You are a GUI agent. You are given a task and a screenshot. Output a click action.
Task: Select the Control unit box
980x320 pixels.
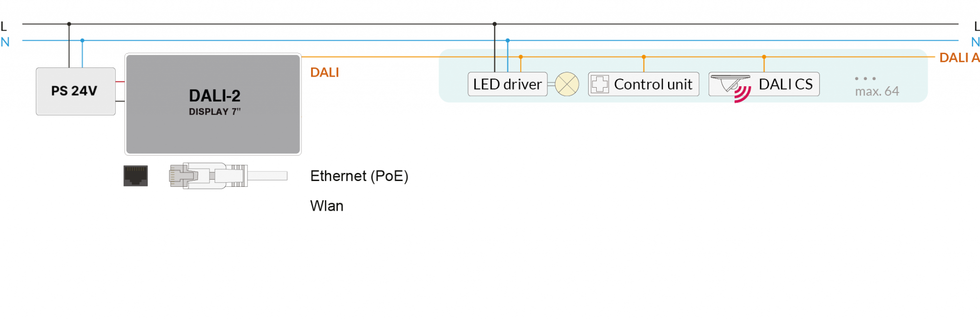(x=644, y=84)
